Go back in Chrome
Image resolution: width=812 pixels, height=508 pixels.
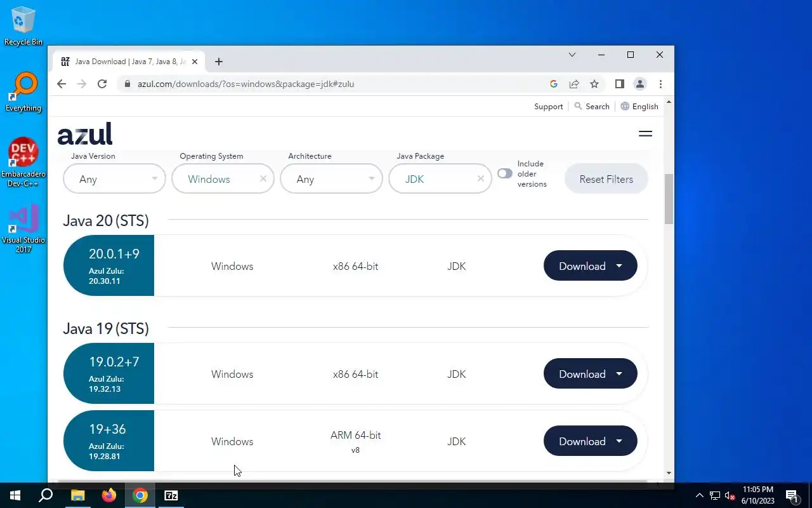(x=62, y=84)
